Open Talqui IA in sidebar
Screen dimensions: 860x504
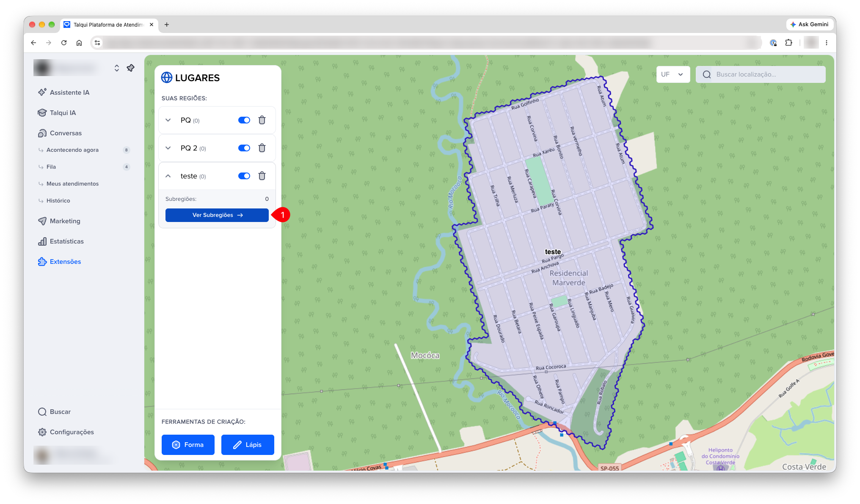pyautogui.click(x=57, y=113)
